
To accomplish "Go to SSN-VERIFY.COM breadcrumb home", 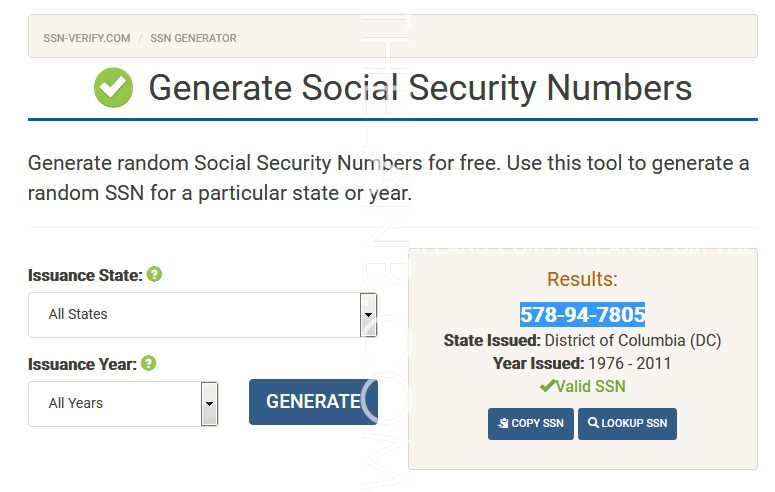I will [87, 39].
